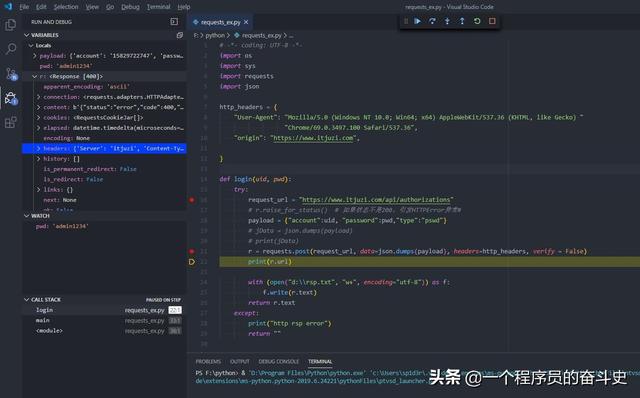
Task: Expand the elapsed variable
Action: pyautogui.click(x=39, y=128)
